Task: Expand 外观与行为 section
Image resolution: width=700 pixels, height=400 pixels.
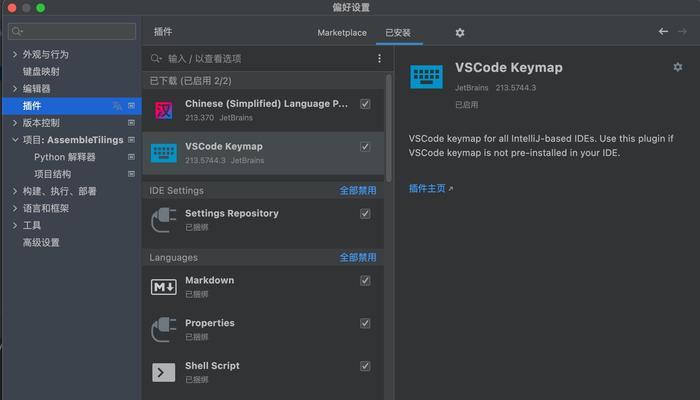Action: 15,54
